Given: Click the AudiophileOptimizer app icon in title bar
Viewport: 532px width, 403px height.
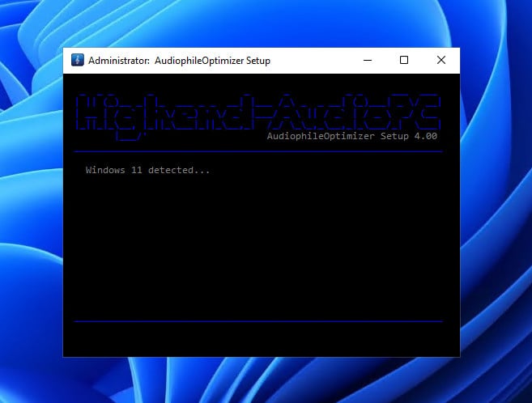Looking at the screenshot, I should [x=78, y=61].
